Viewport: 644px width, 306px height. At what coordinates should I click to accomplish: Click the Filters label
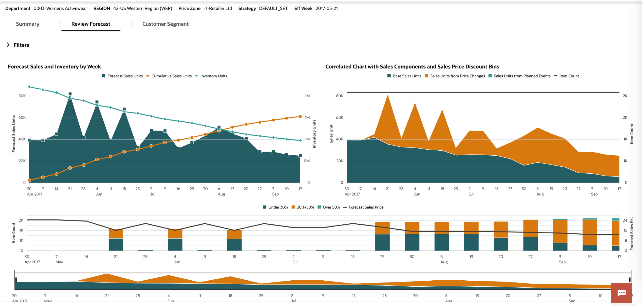(21, 45)
